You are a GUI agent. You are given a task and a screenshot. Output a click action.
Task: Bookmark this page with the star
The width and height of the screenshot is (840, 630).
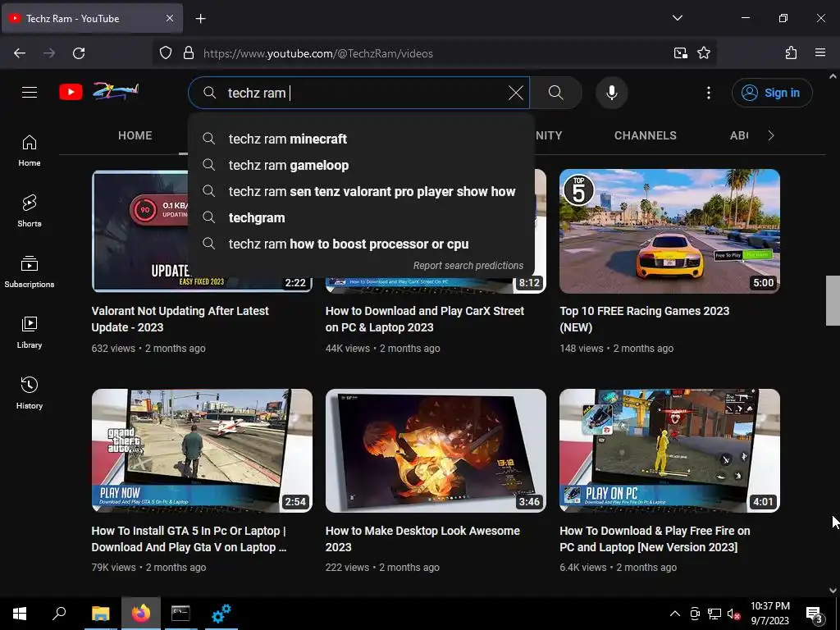703,53
